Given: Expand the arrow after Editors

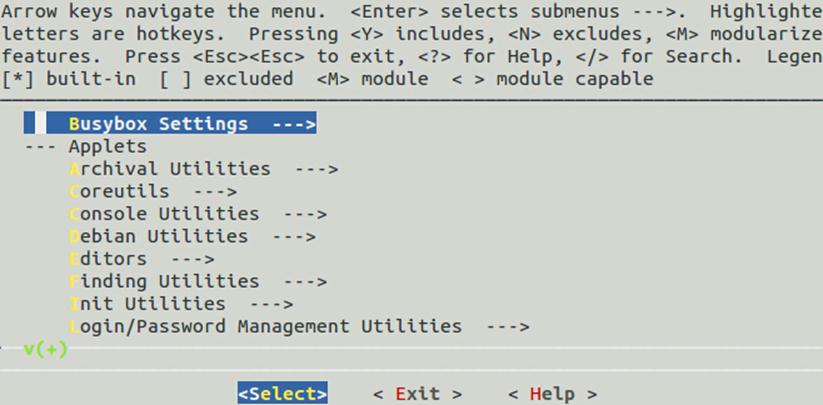Looking at the screenshot, I should click(x=193, y=259).
